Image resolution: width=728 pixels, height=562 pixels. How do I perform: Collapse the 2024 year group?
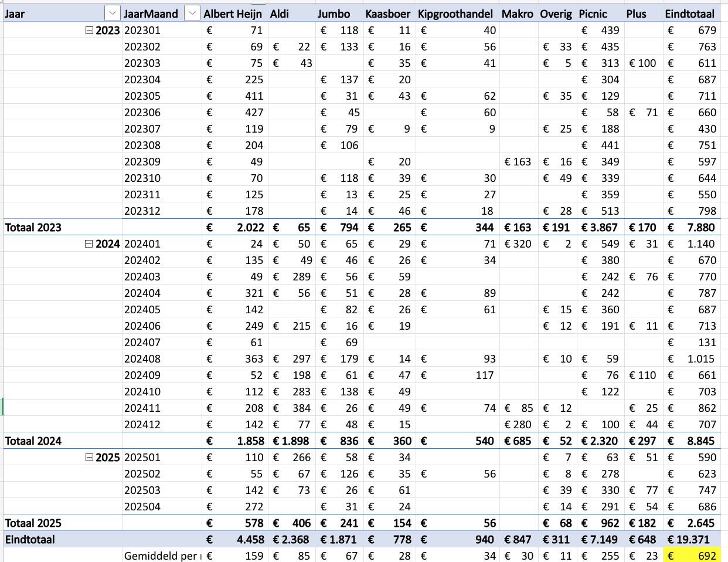pos(89,244)
